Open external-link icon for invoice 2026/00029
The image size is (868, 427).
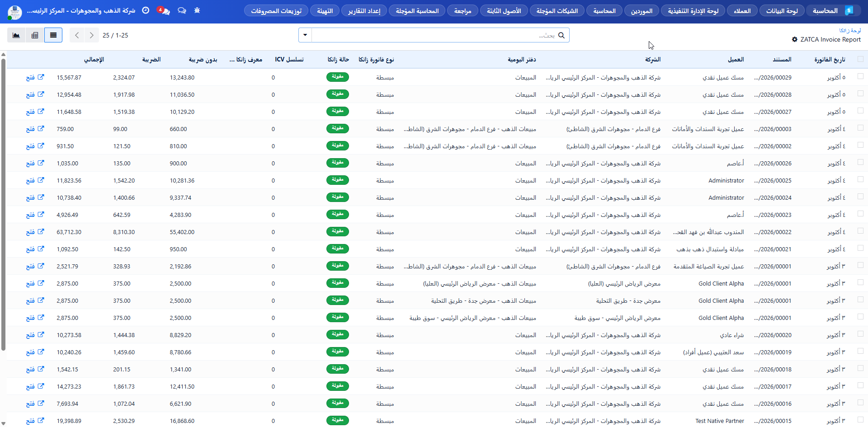pos(41,77)
